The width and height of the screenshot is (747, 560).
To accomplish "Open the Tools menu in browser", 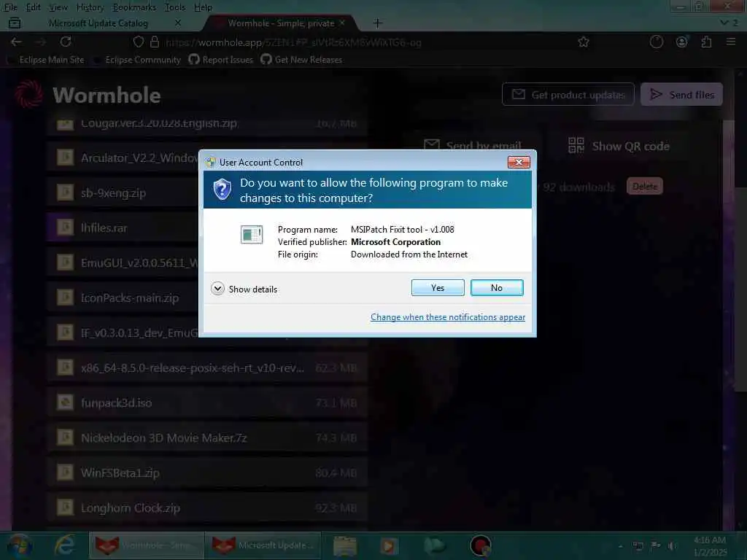I will [x=175, y=7].
